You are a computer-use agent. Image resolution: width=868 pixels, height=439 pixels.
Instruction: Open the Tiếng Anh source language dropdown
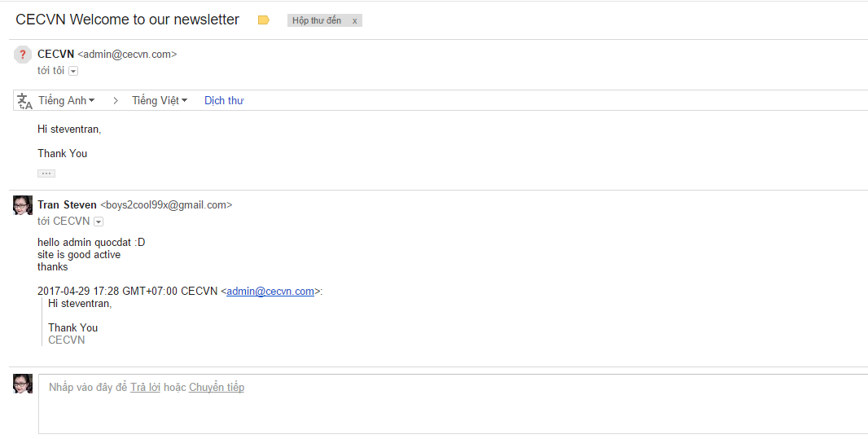[x=67, y=101]
